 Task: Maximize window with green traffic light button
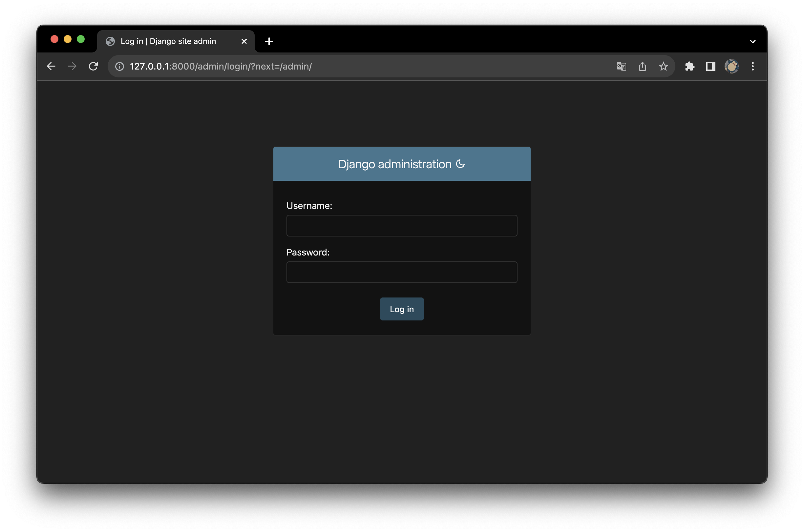pos(81,39)
